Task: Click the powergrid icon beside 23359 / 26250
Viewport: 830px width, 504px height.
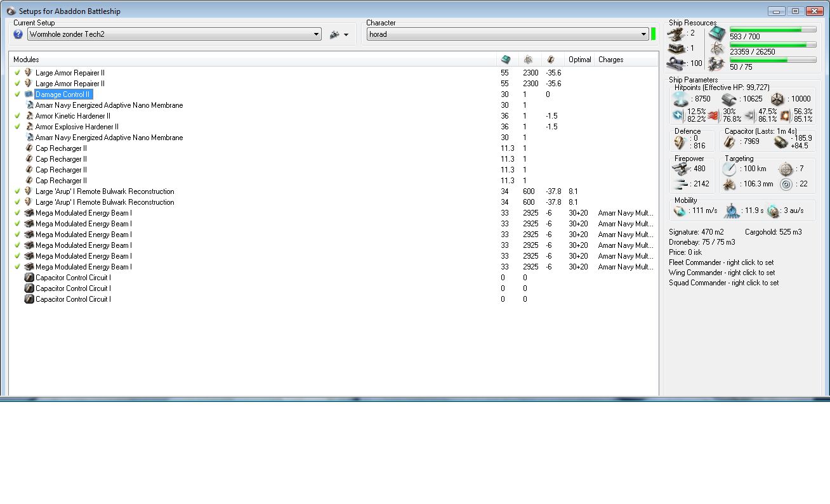Action: point(717,49)
